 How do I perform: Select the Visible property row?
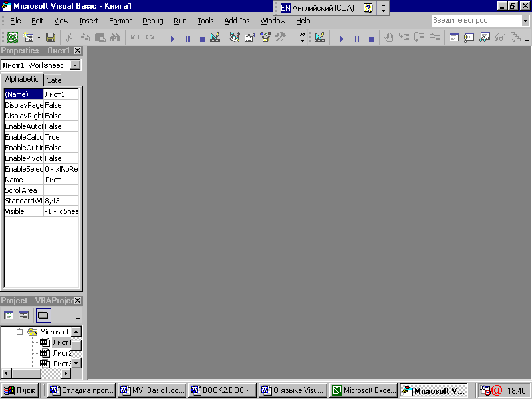point(41,211)
